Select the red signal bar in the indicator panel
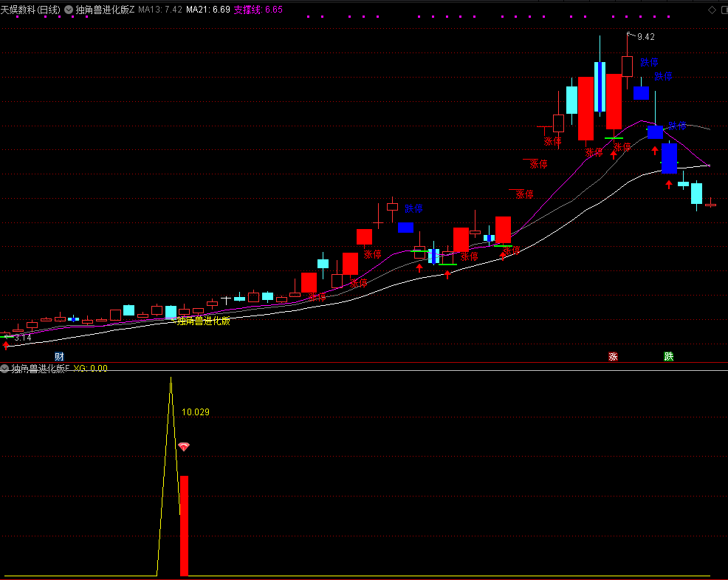Viewport: 728px width, 580px height. (184, 525)
